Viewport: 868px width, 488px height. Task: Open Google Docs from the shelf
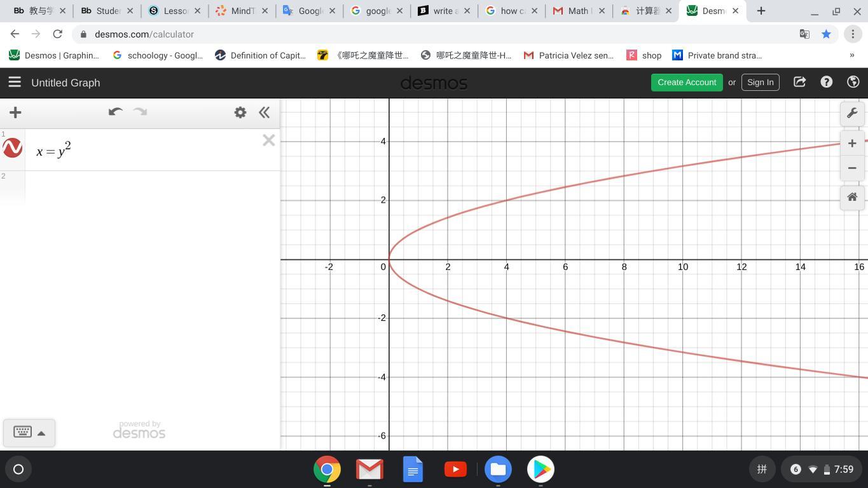coord(413,470)
